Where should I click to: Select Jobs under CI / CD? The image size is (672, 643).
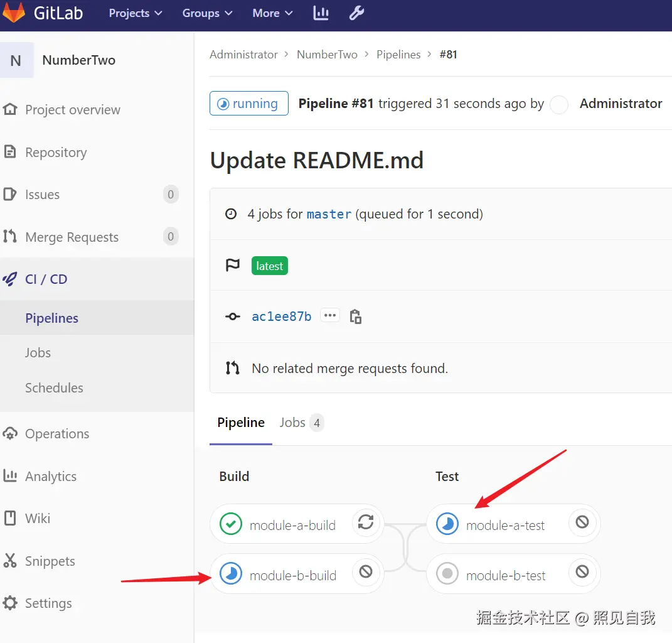coord(38,353)
